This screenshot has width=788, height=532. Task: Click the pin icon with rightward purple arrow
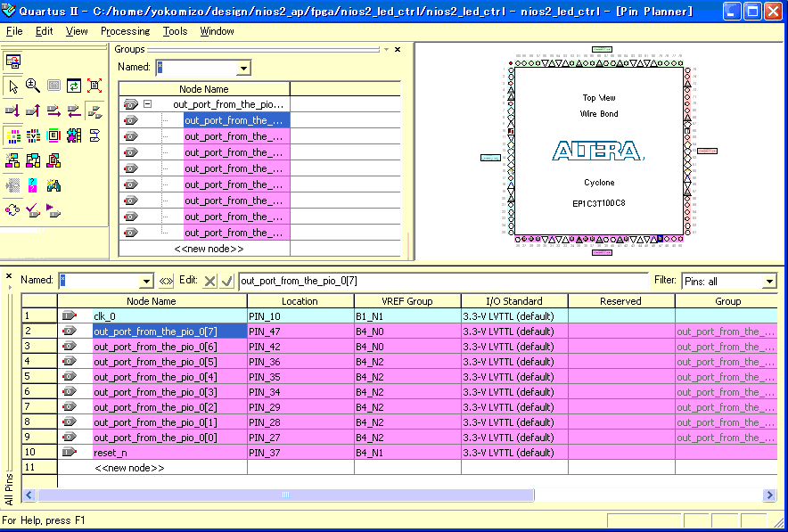pos(53,111)
